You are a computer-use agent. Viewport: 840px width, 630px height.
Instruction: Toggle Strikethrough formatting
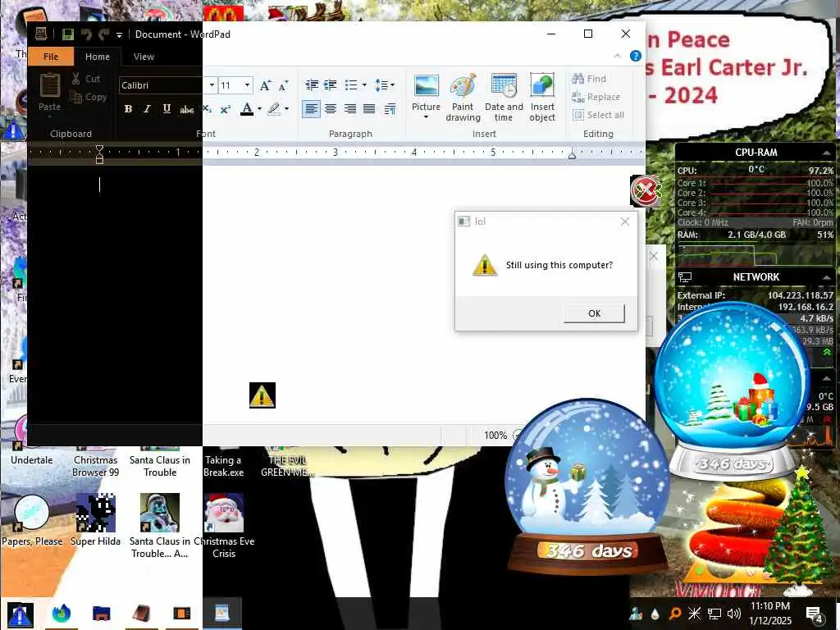coord(186,109)
